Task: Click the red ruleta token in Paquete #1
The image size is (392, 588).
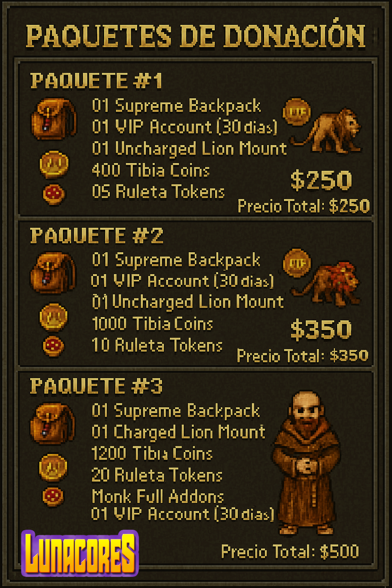Action: 54,194
